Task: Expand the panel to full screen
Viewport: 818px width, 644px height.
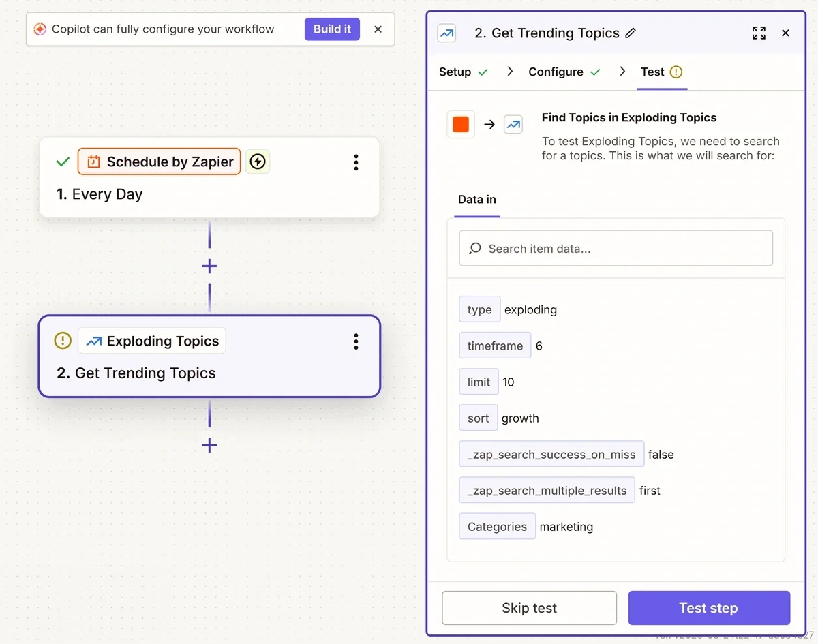Action: pos(759,33)
